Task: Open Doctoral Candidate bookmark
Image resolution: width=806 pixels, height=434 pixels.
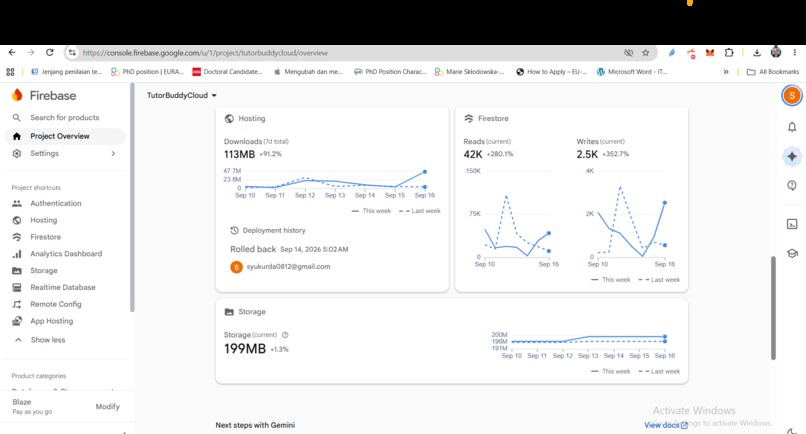Action: (x=227, y=72)
